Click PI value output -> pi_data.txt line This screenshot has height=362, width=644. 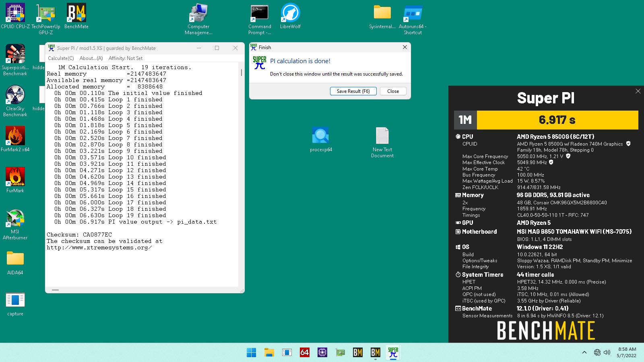click(x=136, y=222)
